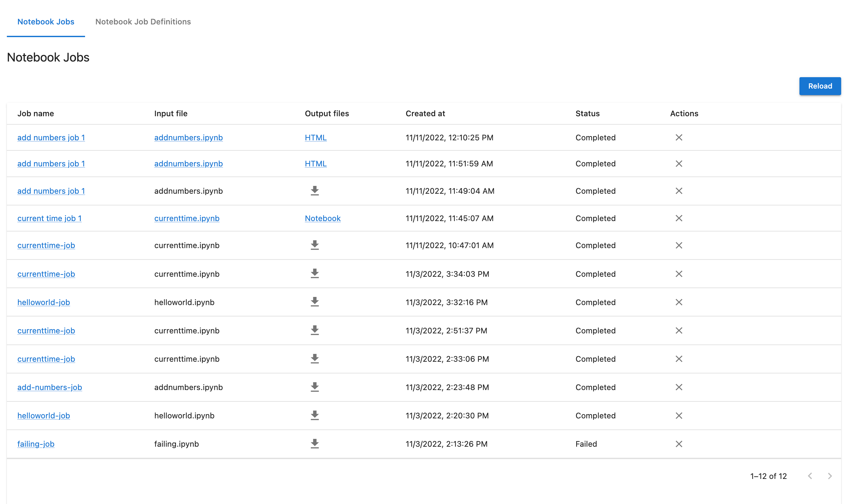Screen dimensions: 848x504
Task: Download output files for 2:33:06 PM job
Action: click(315, 359)
